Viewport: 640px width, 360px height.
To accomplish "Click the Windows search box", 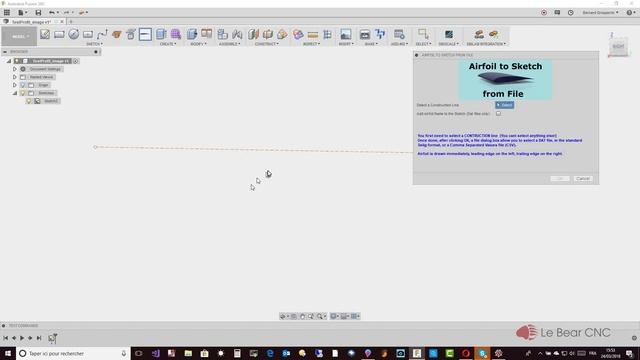I will [73, 353].
